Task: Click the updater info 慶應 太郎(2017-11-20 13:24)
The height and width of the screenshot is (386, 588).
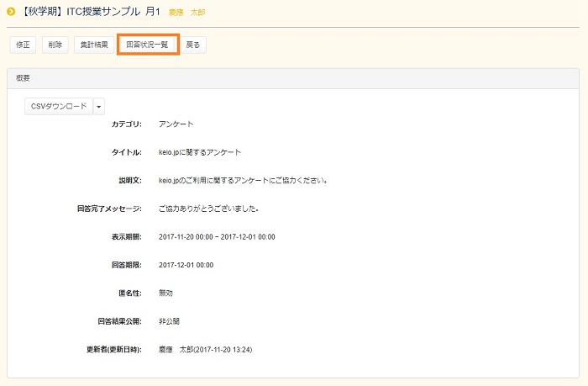Action: pos(206,349)
